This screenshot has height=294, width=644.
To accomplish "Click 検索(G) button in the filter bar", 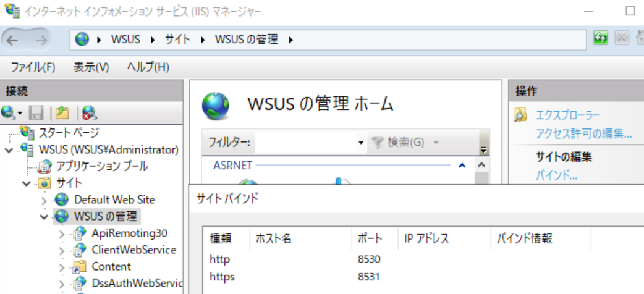I will pyautogui.click(x=397, y=143).
